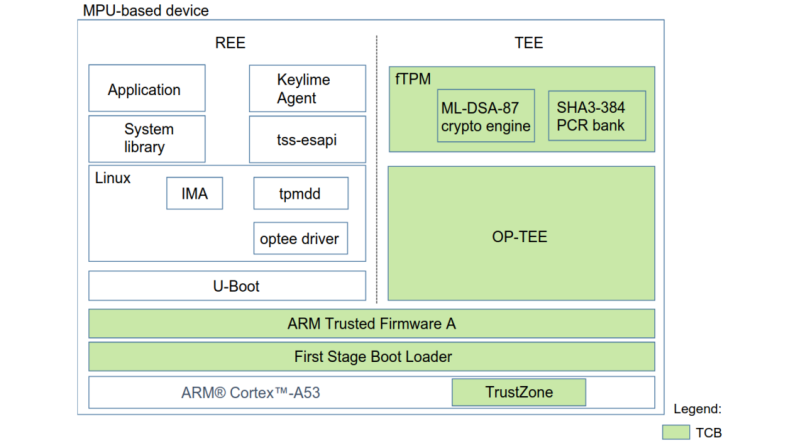
Task: Click the optee driver block
Action: click(x=300, y=239)
